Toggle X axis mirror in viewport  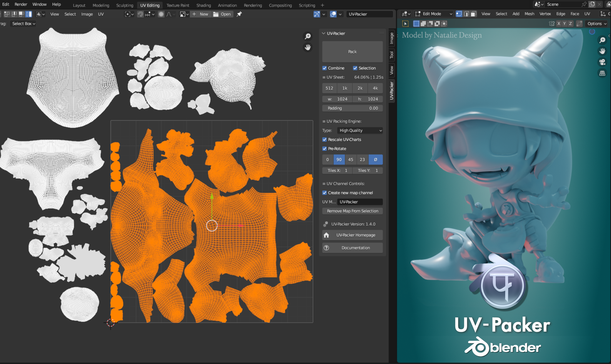coord(558,24)
